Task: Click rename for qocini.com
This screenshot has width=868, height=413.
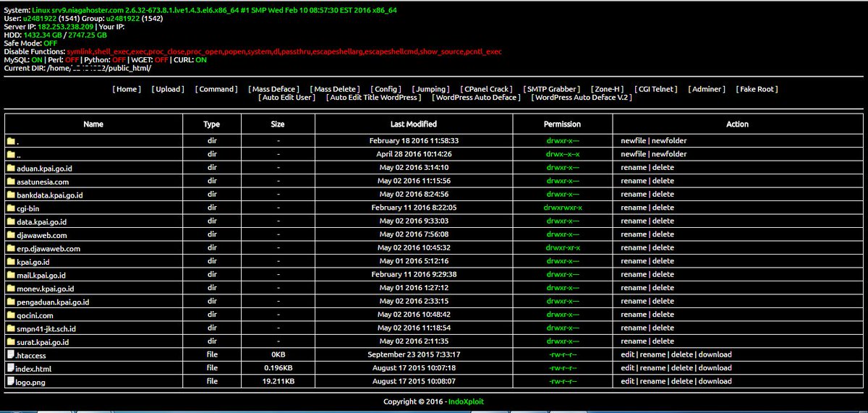Action: [x=634, y=315]
